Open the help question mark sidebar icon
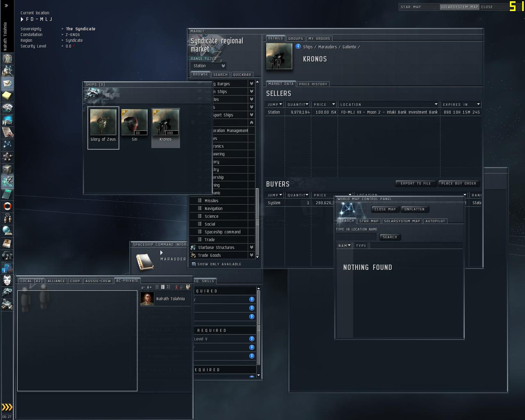The image size is (525, 420). pyautogui.click(x=7, y=268)
